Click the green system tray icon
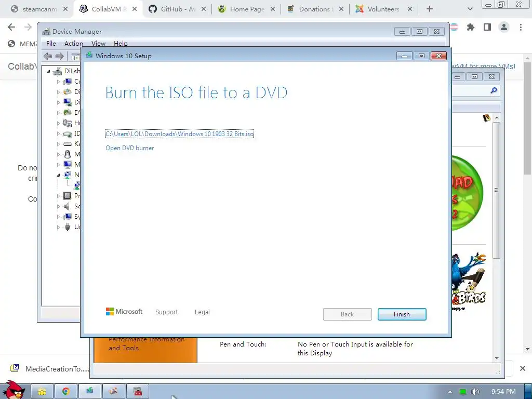 [463, 392]
